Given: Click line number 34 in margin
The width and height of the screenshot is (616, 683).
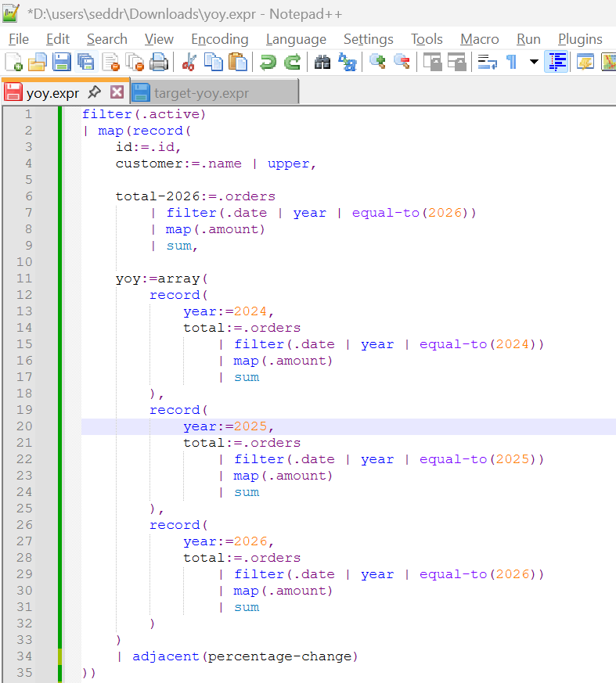Looking at the screenshot, I should click(24, 656).
